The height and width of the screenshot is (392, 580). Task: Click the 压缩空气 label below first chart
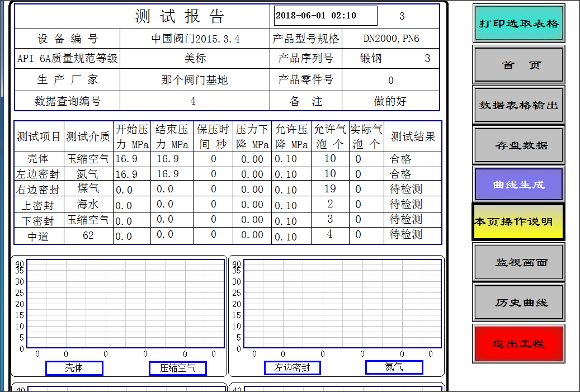coord(178,368)
